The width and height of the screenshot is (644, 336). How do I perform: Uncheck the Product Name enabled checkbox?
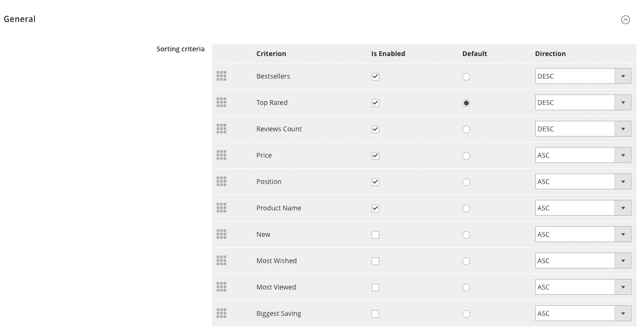click(x=375, y=208)
